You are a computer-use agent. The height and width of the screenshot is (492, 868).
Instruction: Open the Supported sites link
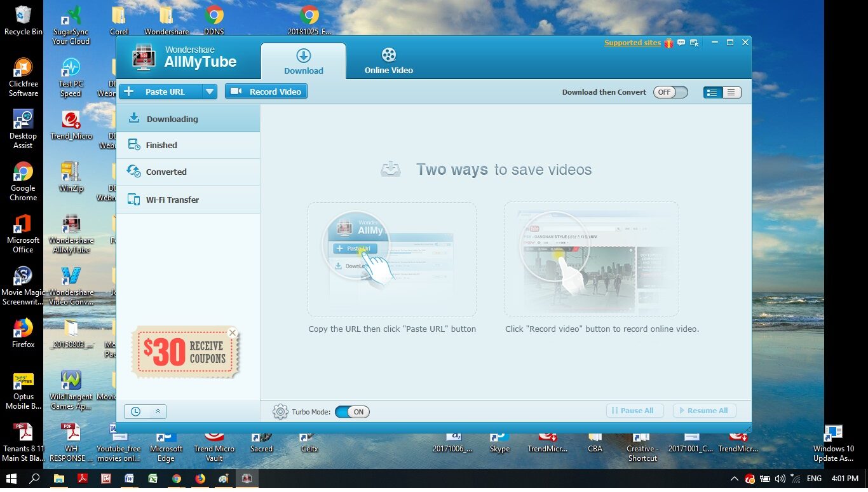[632, 43]
